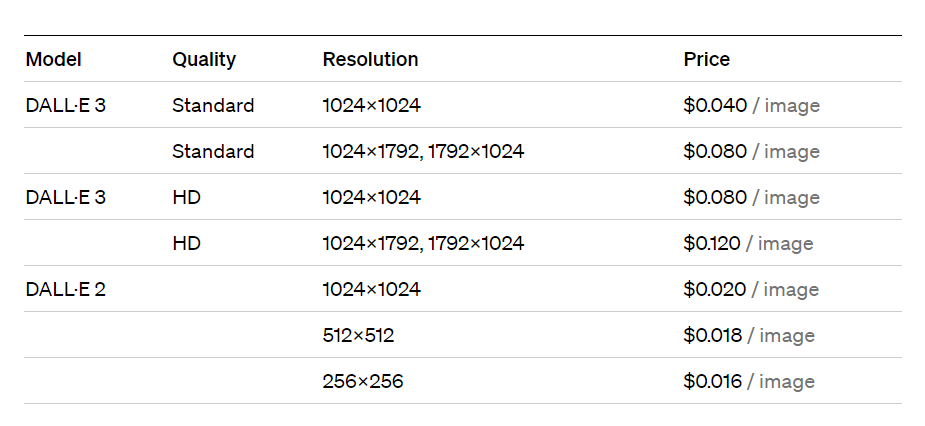Click the $0.040 / image price

tap(752, 105)
